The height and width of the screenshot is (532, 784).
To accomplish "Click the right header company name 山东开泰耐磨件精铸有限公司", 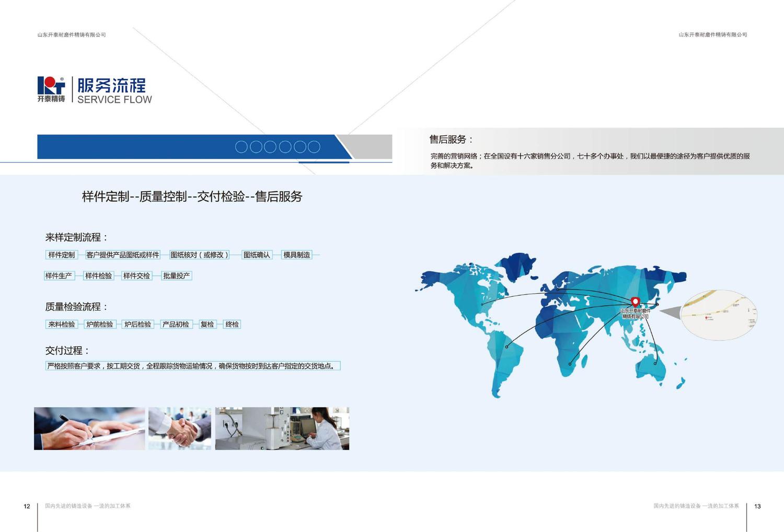I will pos(713,34).
